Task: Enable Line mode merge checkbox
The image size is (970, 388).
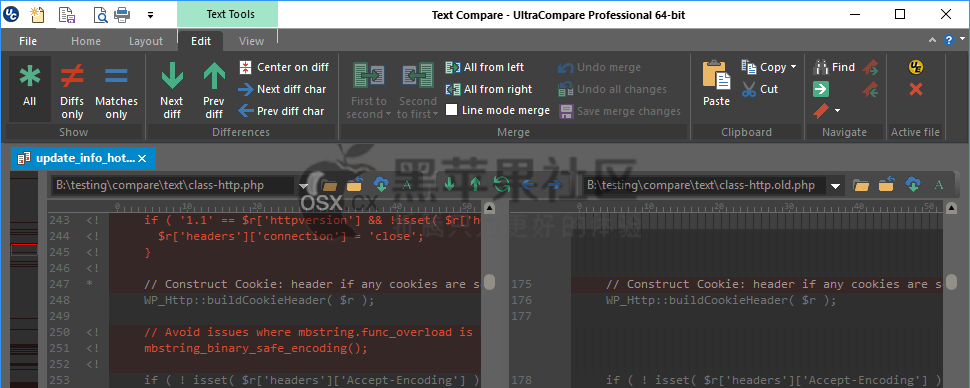Action: (x=452, y=110)
